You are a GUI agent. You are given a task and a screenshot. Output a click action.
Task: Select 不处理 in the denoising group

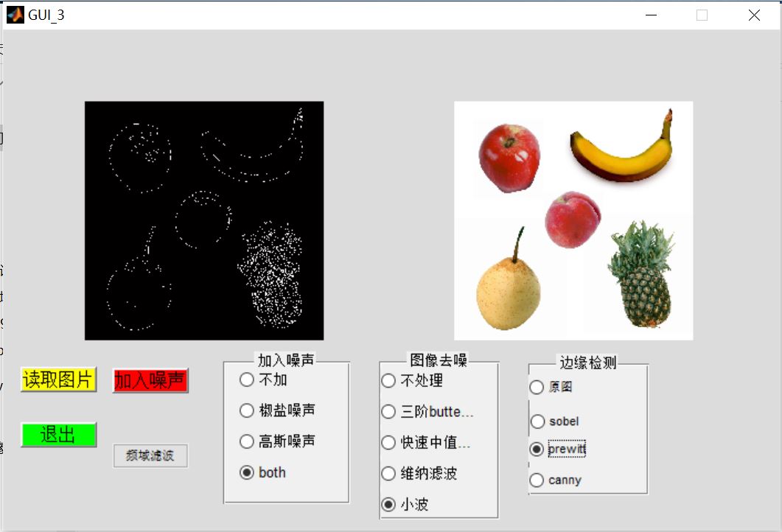tap(388, 381)
